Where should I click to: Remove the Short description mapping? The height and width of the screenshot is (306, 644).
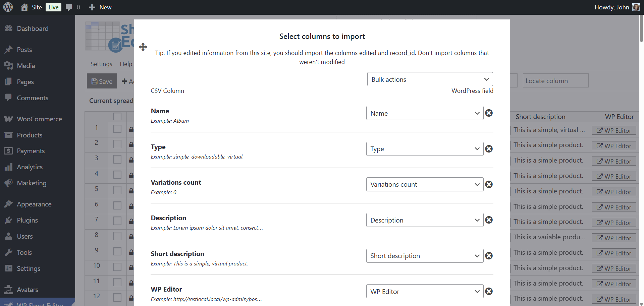click(489, 256)
